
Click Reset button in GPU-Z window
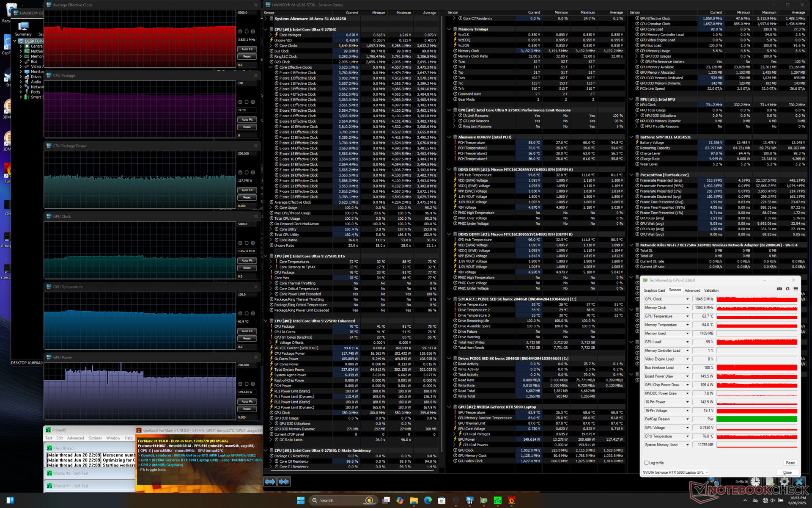[x=790, y=463]
